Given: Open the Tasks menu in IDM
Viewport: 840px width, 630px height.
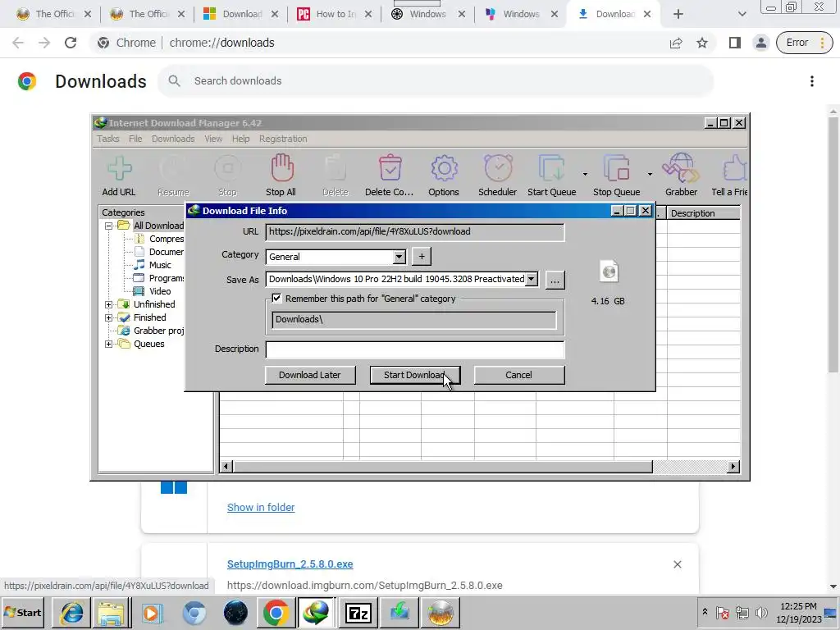Looking at the screenshot, I should [107, 139].
